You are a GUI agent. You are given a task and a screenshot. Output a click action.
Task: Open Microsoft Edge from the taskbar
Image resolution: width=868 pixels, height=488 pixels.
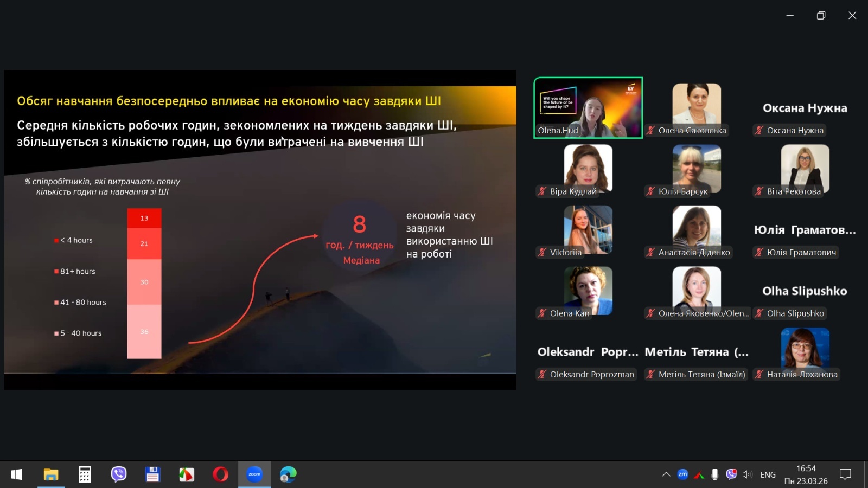tap(288, 474)
